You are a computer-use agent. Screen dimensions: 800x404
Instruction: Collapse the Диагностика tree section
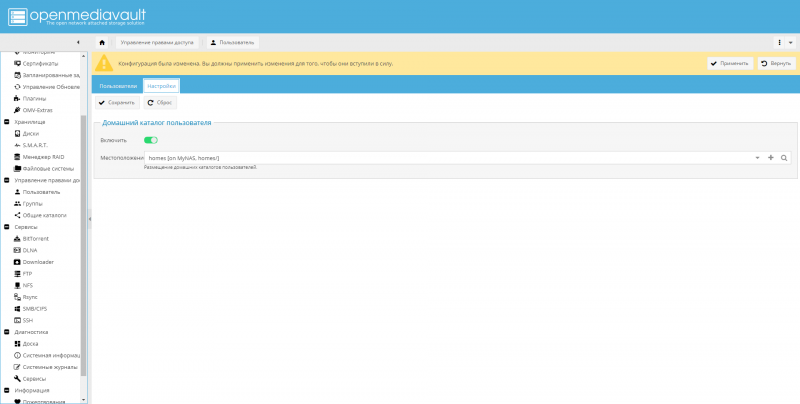[7, 332]
